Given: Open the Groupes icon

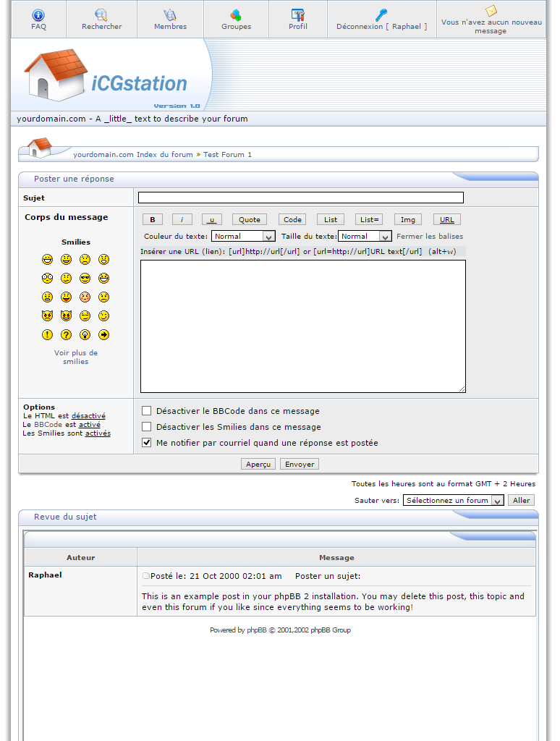Looking at the screenshot, I should 236,15.
